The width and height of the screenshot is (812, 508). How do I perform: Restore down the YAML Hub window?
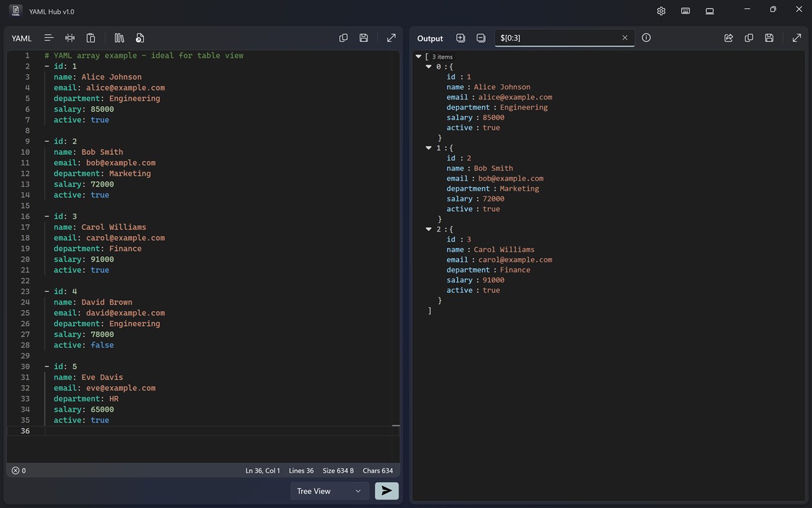point(773,9)
